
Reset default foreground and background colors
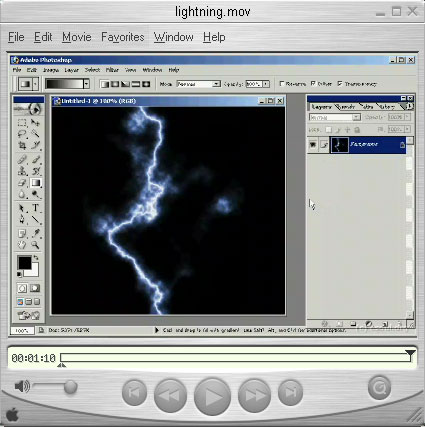coord(20,275)
